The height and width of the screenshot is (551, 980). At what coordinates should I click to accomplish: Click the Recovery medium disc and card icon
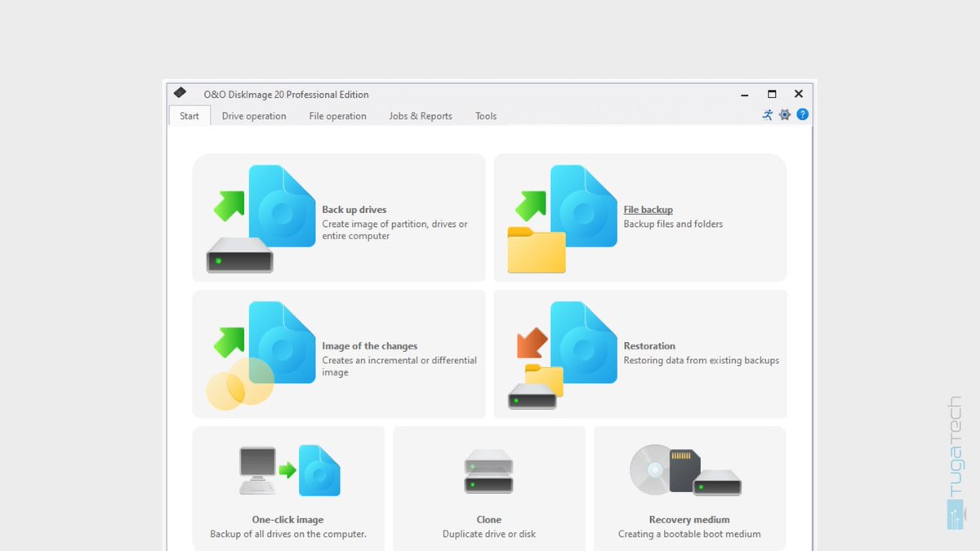click(686, 469)
